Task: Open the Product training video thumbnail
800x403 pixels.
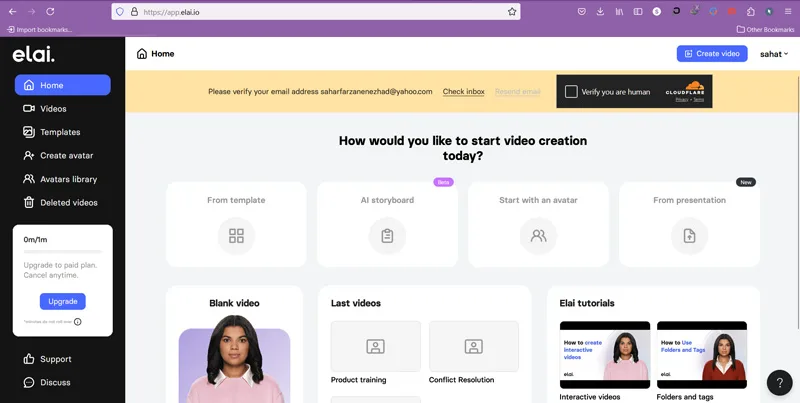Action: point(376,346)
